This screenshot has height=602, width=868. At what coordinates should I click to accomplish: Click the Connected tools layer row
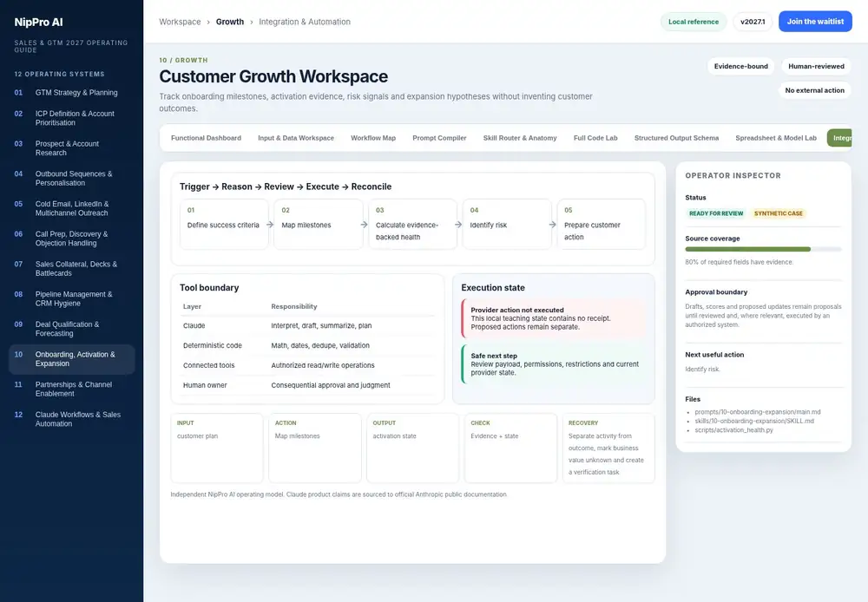(x=307, y=365)
